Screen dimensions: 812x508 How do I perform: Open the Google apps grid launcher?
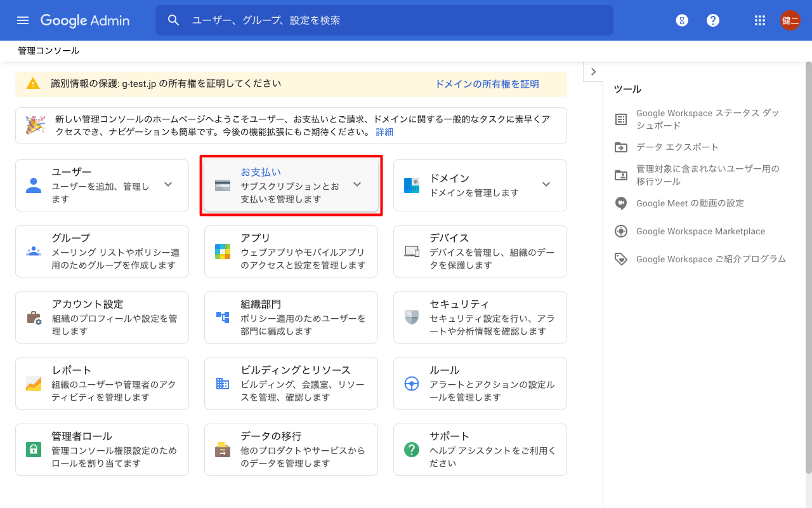(x=760, y=20)
